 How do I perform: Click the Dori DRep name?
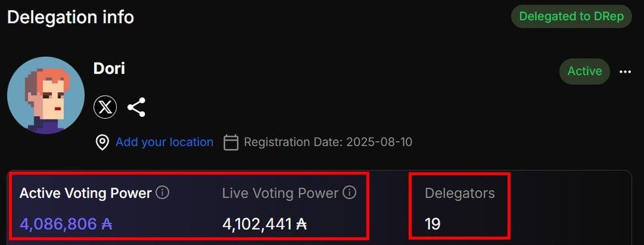109,68
